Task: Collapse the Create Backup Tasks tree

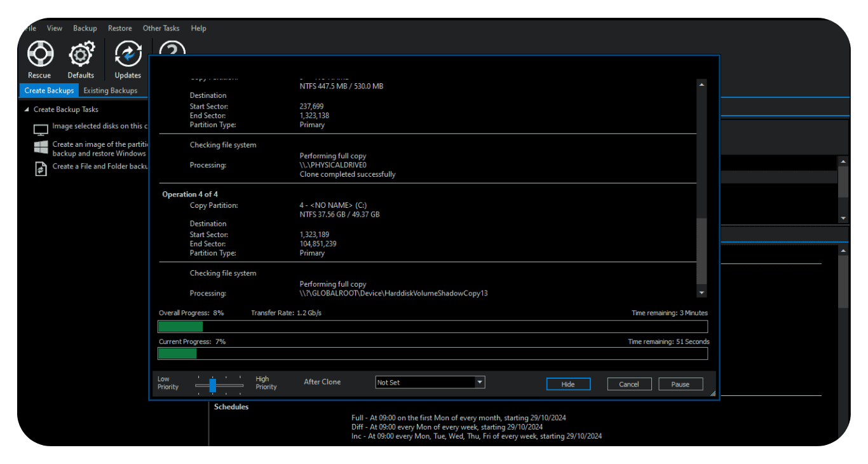Action: pos(27,109)
